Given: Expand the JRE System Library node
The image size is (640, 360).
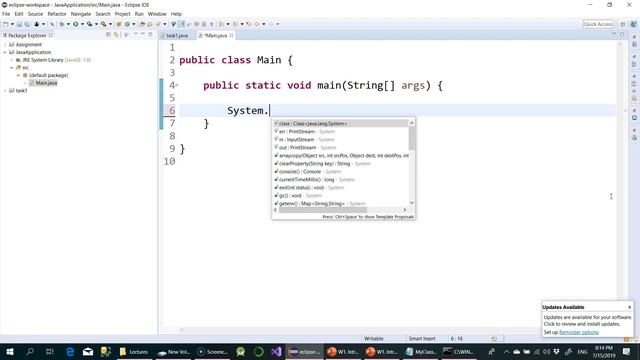Looking at the screenshot, I should click(11, 60).
